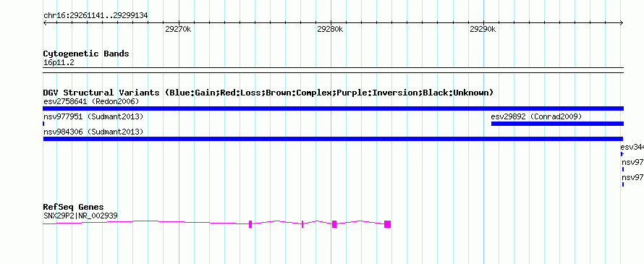Click the Cytogenetic Bands track title
Viewport: 644px width, 264px height.
coord(86,54)
